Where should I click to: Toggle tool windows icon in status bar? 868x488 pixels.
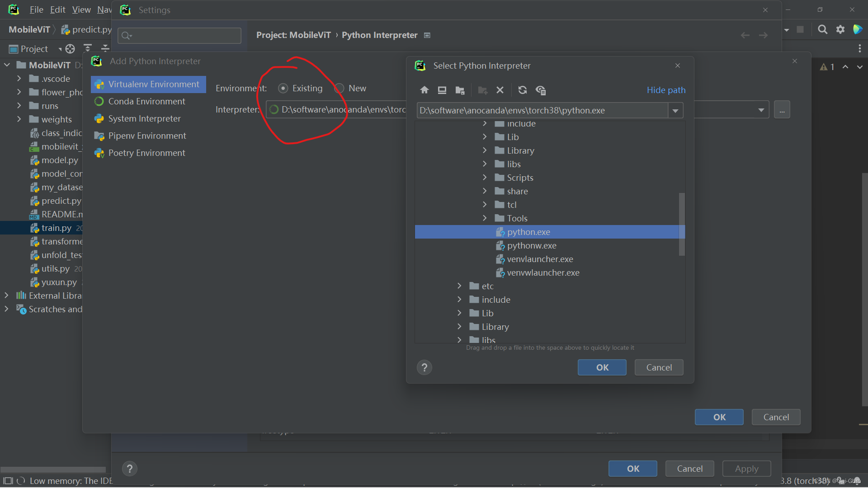click(8, 481)
